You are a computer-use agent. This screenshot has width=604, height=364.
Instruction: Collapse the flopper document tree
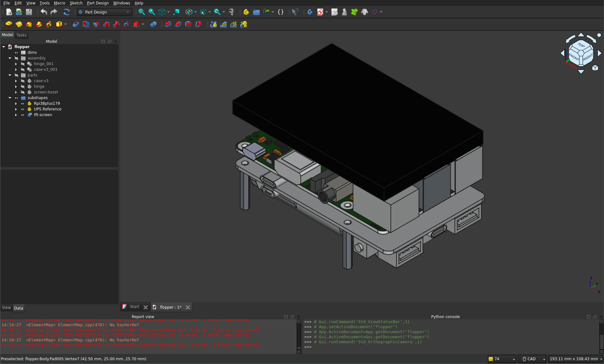(3, 47)
